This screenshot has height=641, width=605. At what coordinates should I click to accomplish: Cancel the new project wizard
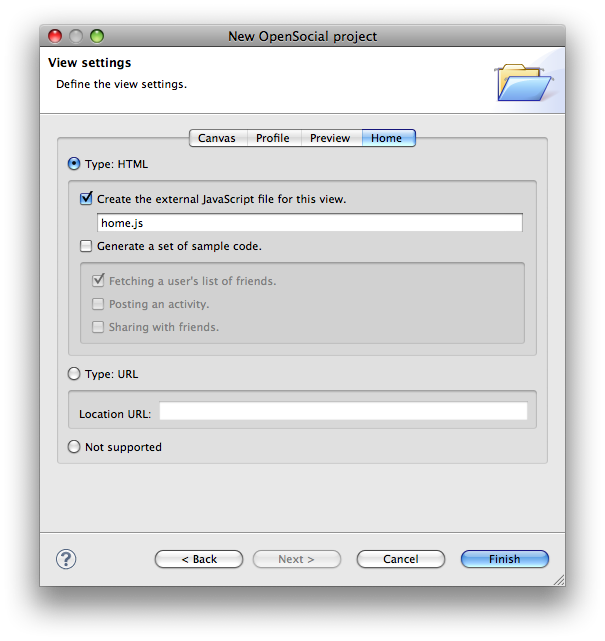[x=401, y=559]
